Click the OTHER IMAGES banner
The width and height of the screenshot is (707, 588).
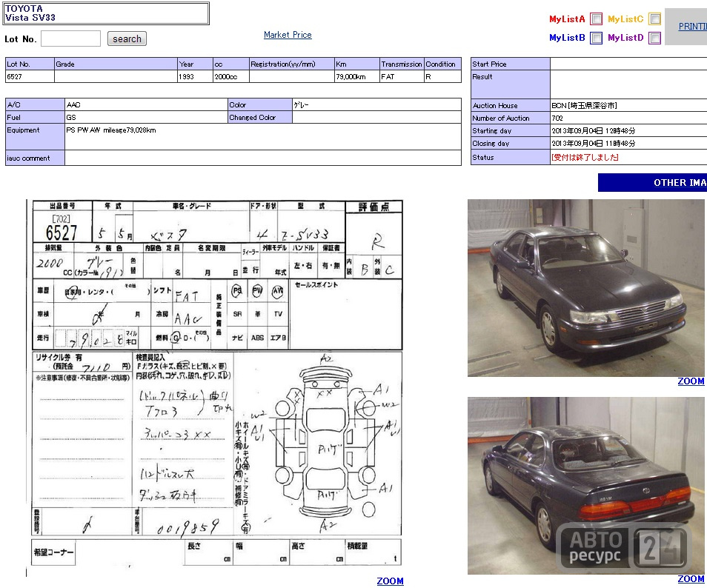(652, 182)
